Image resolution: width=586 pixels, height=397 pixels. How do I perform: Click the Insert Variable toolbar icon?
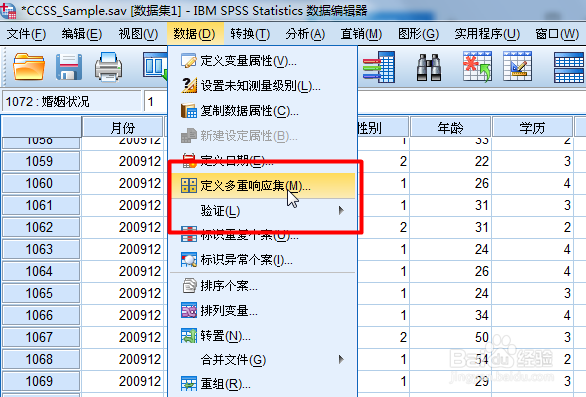tap(518, 67)
